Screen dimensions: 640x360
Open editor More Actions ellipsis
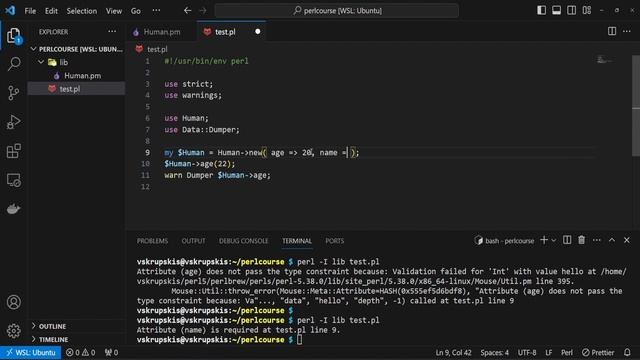[x=627, y=31]
